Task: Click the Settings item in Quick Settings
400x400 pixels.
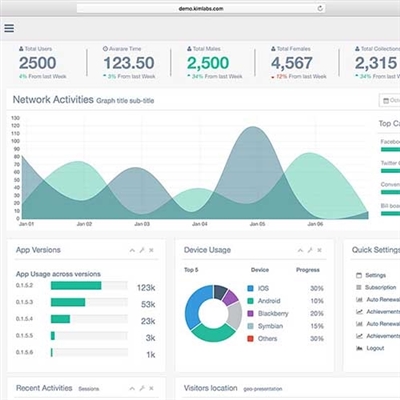Action: (371, 275)
